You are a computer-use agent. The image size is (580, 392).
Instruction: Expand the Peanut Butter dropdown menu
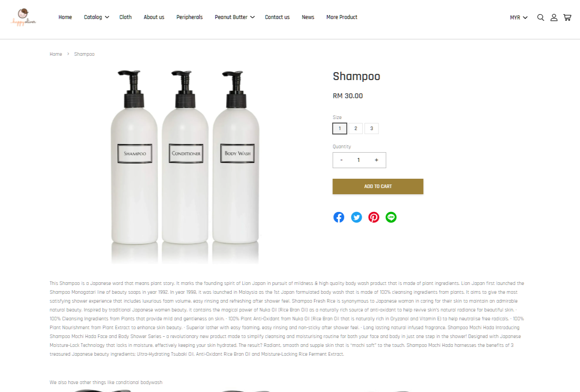[235, 17]
